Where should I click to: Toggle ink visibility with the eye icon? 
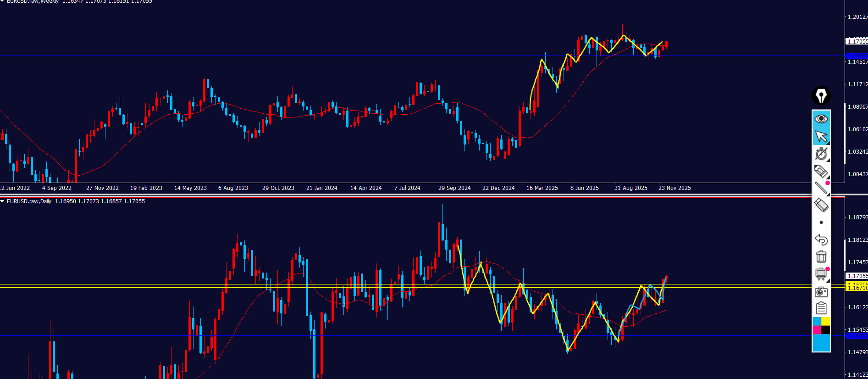(821, 119)
